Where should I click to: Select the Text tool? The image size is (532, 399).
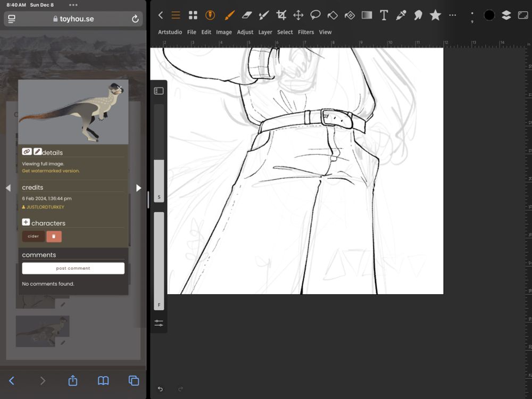point(384,15)
